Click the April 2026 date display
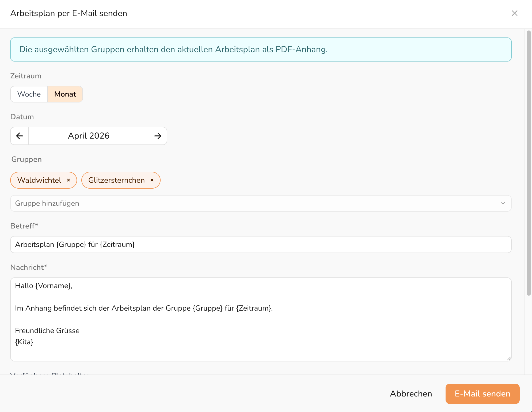532x412 pixels. coord(89,136)
